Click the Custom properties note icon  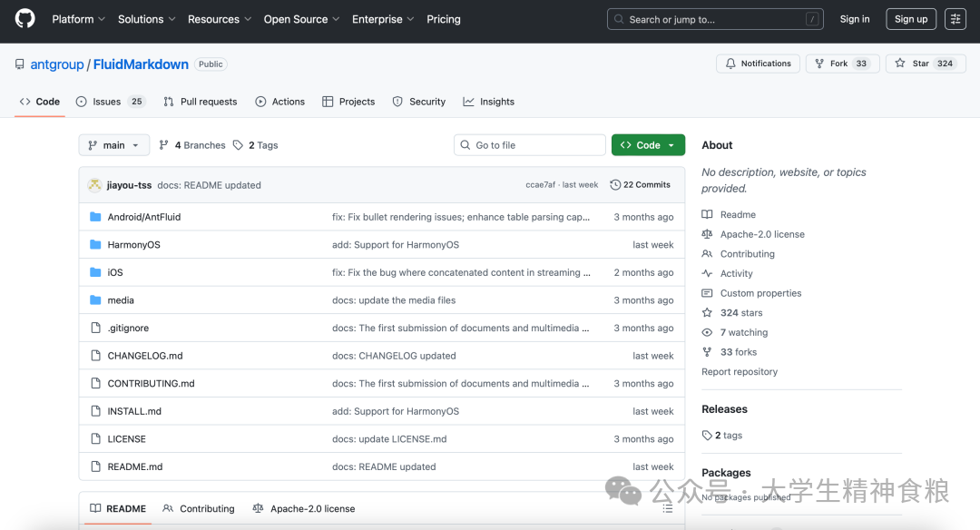click(x=707, y=293)
